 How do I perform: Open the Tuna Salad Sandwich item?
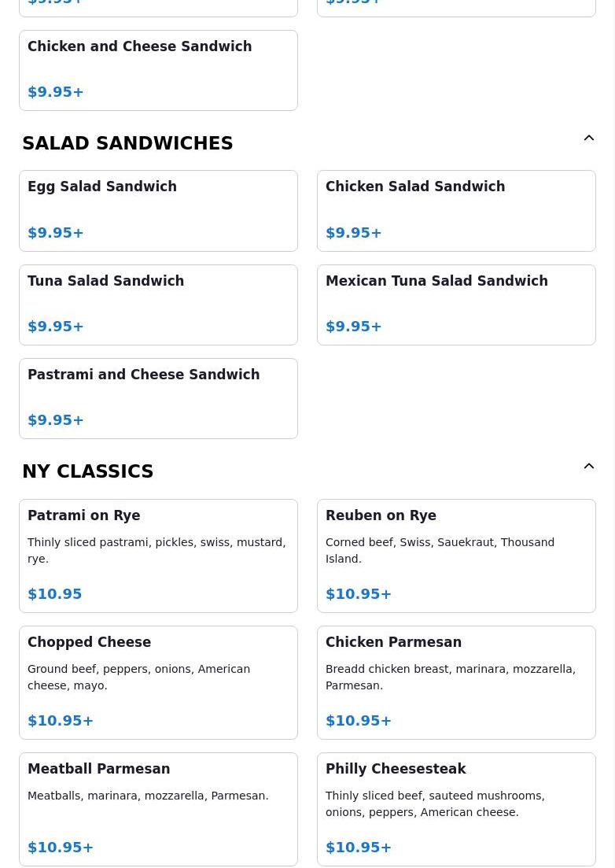pos(158,305)
